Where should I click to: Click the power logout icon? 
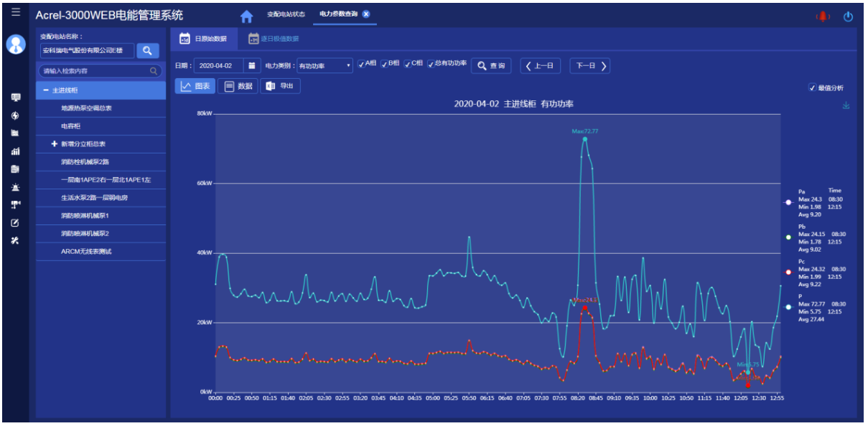click(x=848, y=16)
